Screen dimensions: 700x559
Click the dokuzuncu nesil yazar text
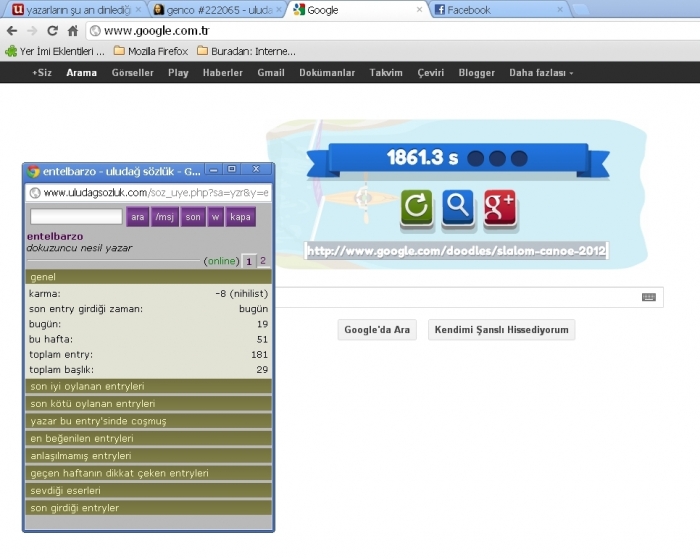[x=79, y=248]
